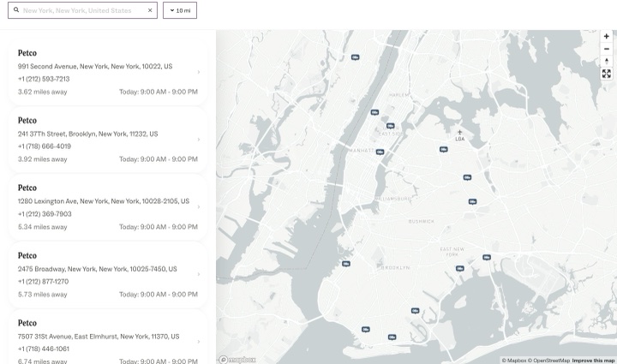Click the magnifier search icon

click(x=16, y=9)
